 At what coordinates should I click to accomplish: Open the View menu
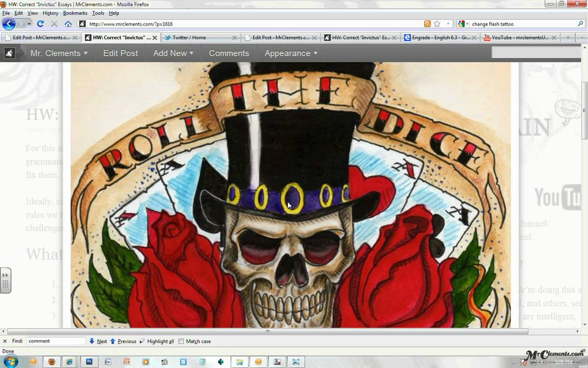tap(33, 13)
